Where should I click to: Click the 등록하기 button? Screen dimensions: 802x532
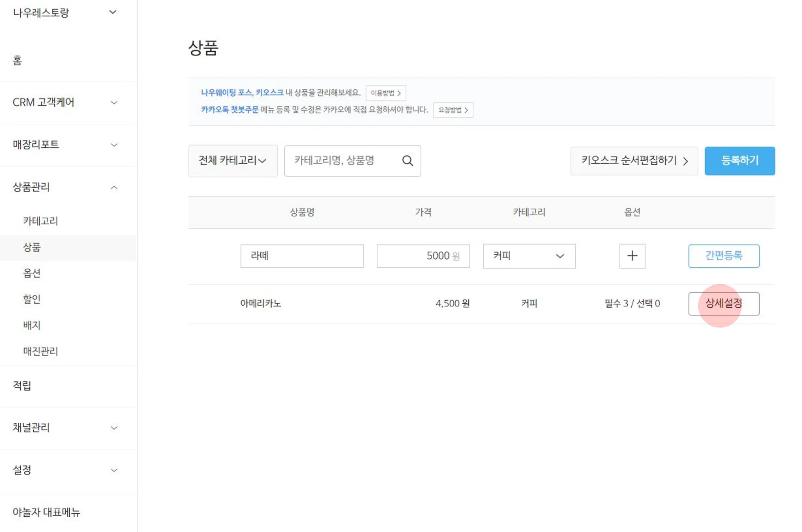pos(739,161)
